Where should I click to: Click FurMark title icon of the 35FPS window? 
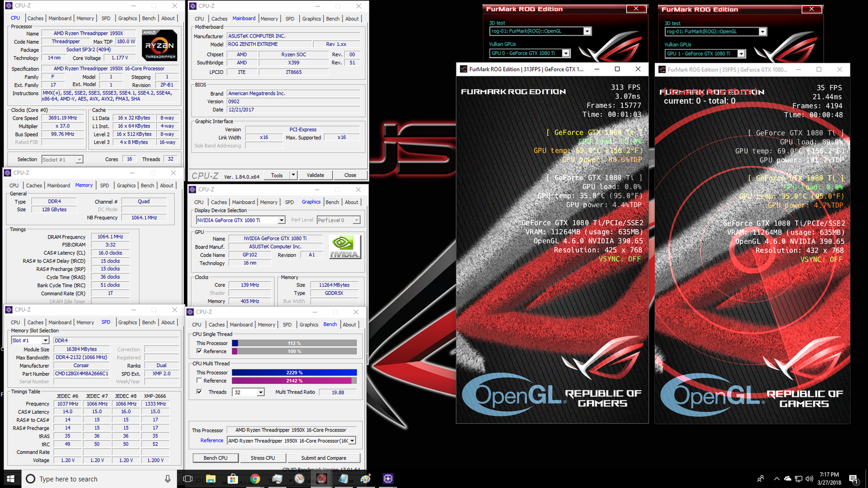point(662,70)
